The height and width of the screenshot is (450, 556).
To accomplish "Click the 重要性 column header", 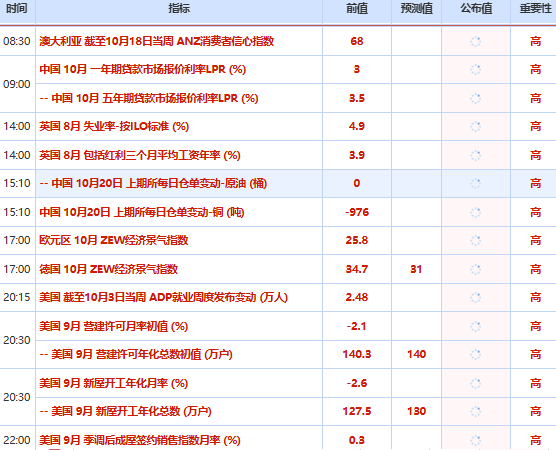I will [x=535, y=8].
